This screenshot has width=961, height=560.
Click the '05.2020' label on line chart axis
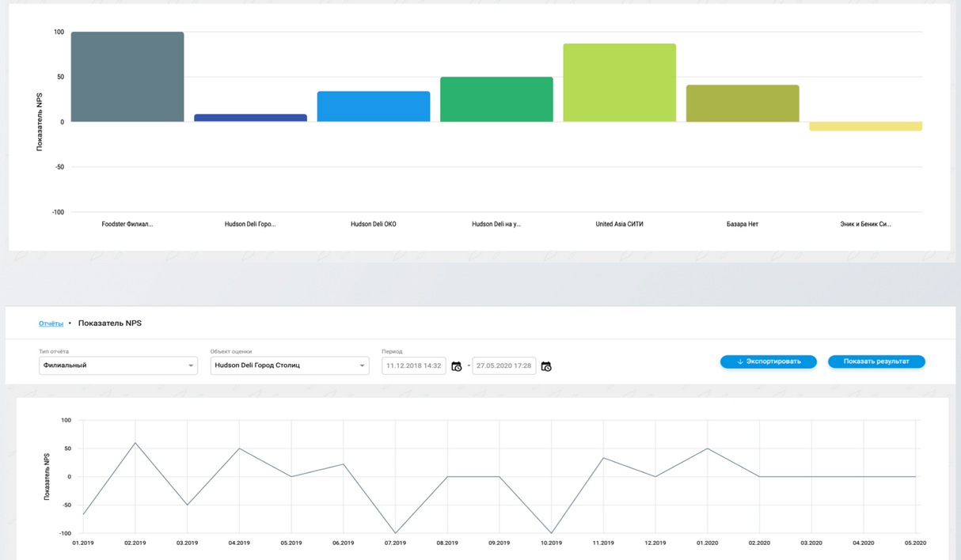[915, 543]
